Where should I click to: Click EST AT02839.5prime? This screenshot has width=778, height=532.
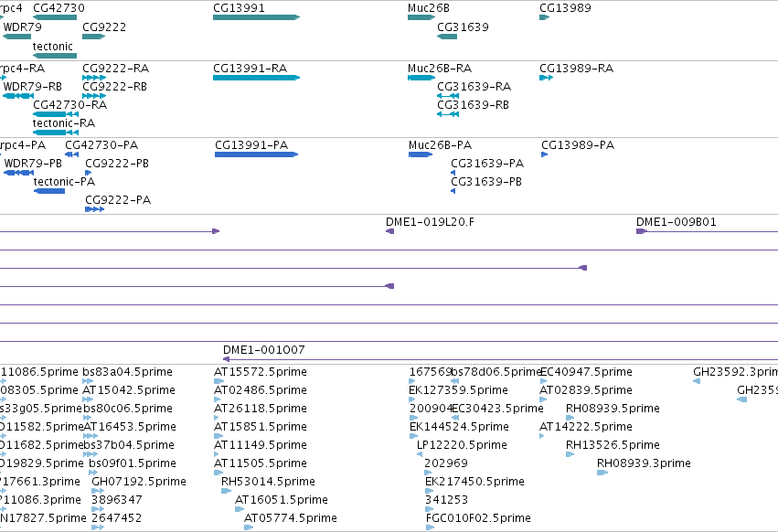586,390
